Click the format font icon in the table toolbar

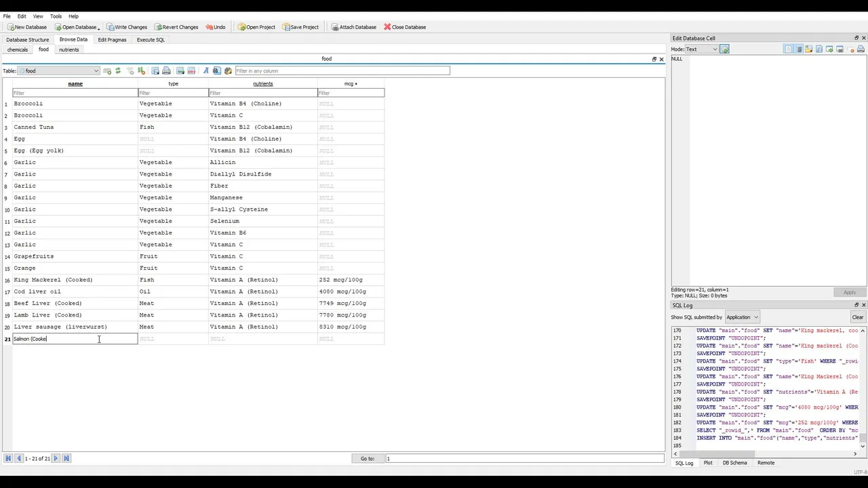pyautogui.click(x=205, y=70)
